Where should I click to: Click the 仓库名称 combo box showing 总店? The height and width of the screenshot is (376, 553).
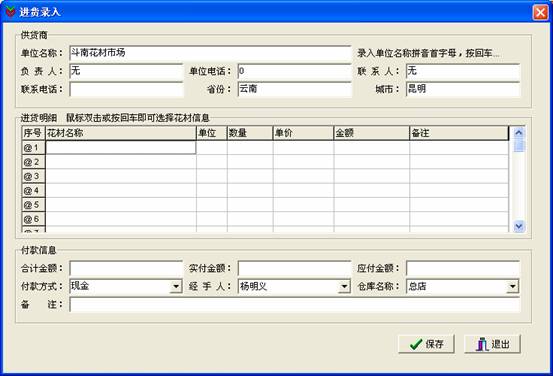click(463, 286)
